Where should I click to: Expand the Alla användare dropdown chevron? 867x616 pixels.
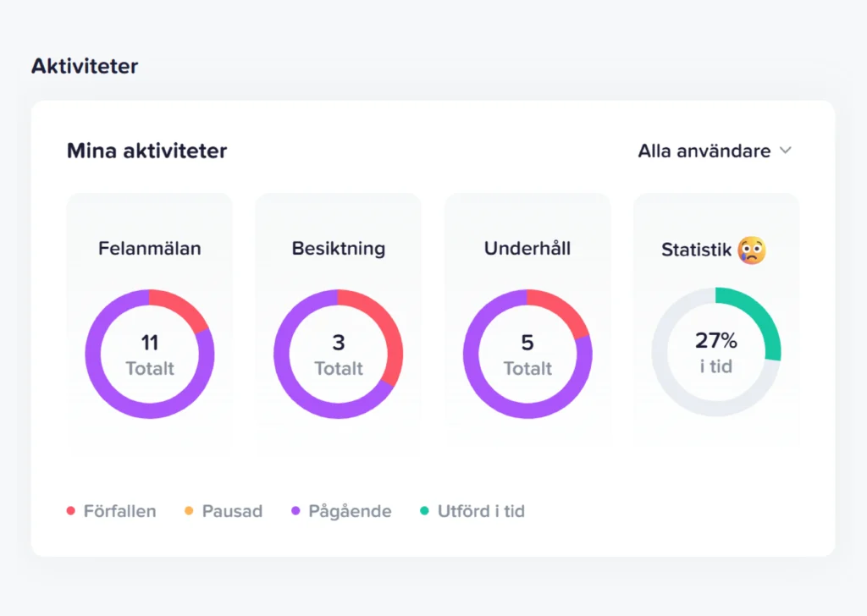786,151
